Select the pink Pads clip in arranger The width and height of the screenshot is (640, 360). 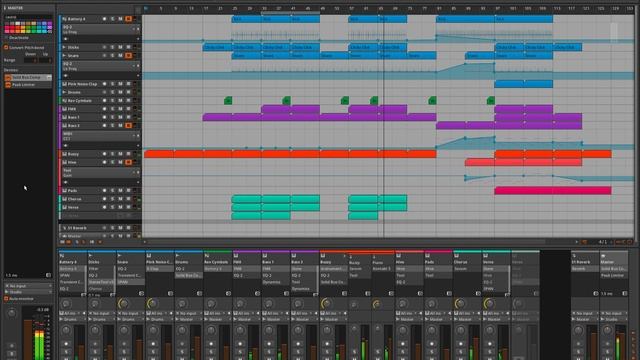click(x=553, y=191)
